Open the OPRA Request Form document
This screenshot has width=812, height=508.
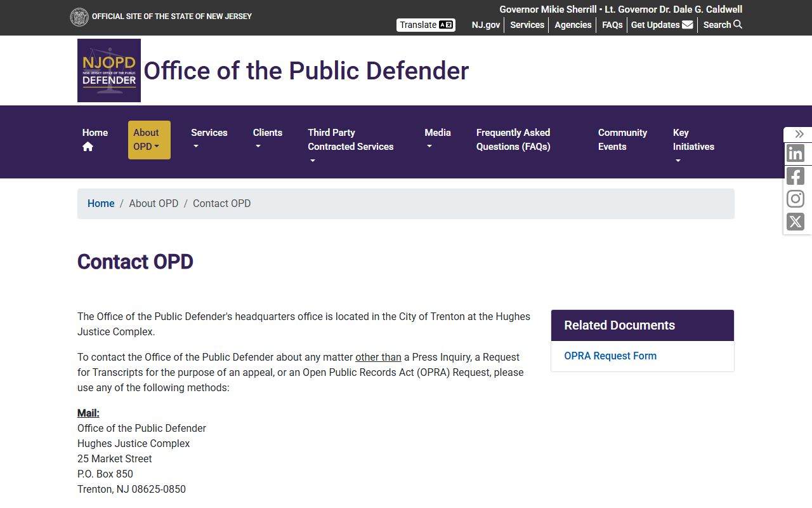point(610,356)
